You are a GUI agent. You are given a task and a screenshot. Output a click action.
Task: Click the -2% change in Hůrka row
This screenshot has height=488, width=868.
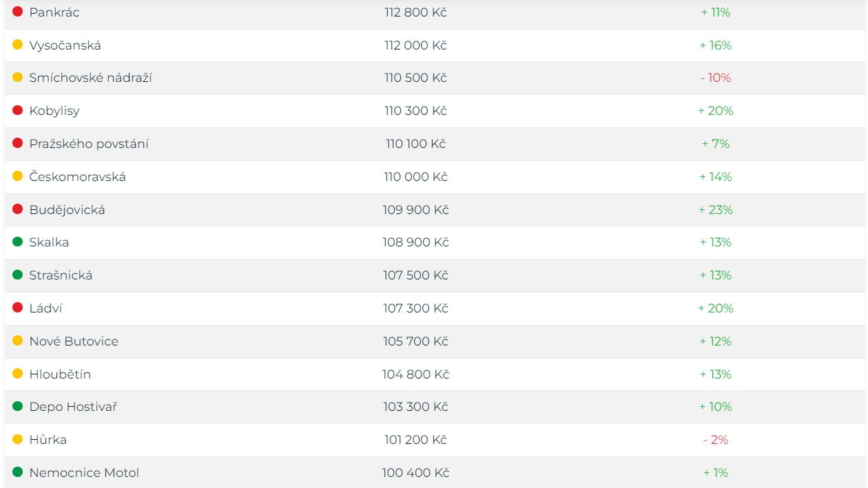[716, 440]
